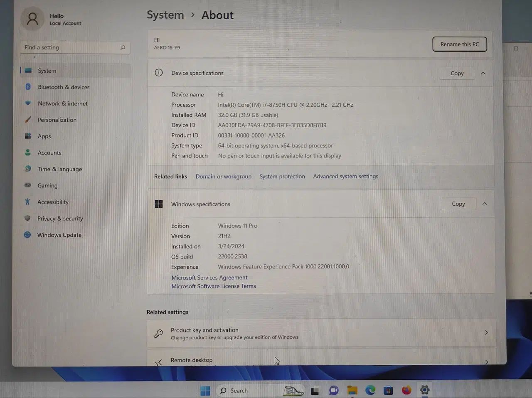Copy the Windows specifications
Image resolution: width=532 pixels, height=398 pixels.
458,204
